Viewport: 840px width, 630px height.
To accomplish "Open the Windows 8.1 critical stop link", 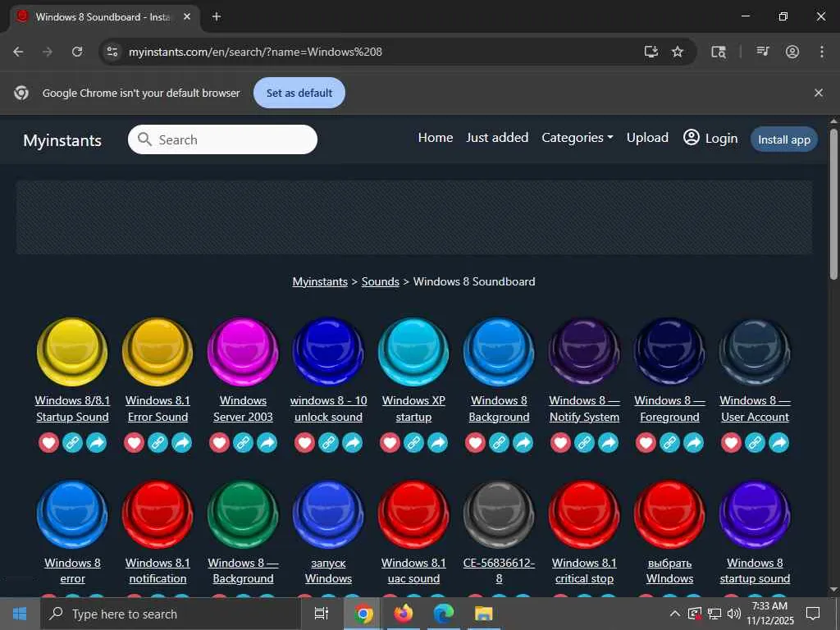I will click(584, 571).
